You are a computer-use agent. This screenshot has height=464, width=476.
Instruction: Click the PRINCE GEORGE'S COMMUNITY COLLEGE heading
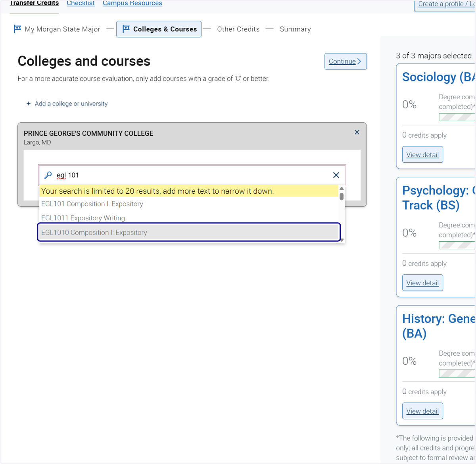pyautogui.click(x=88, y=133)
